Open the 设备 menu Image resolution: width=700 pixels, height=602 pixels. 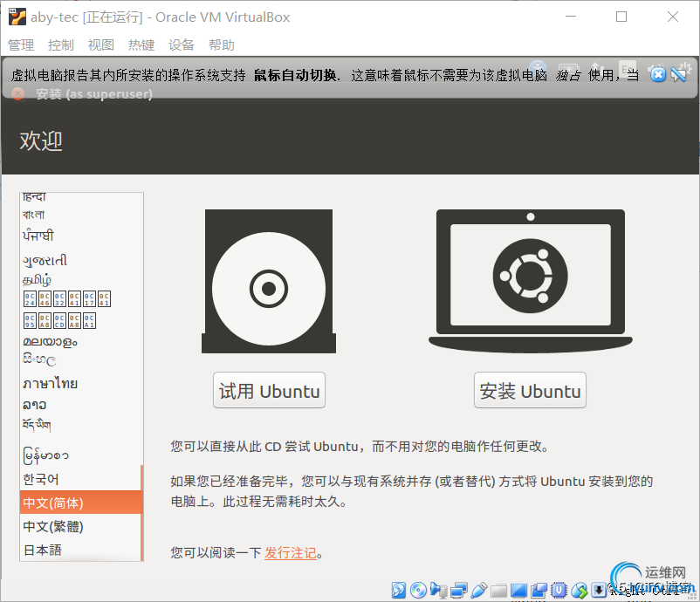pos(182,44)
